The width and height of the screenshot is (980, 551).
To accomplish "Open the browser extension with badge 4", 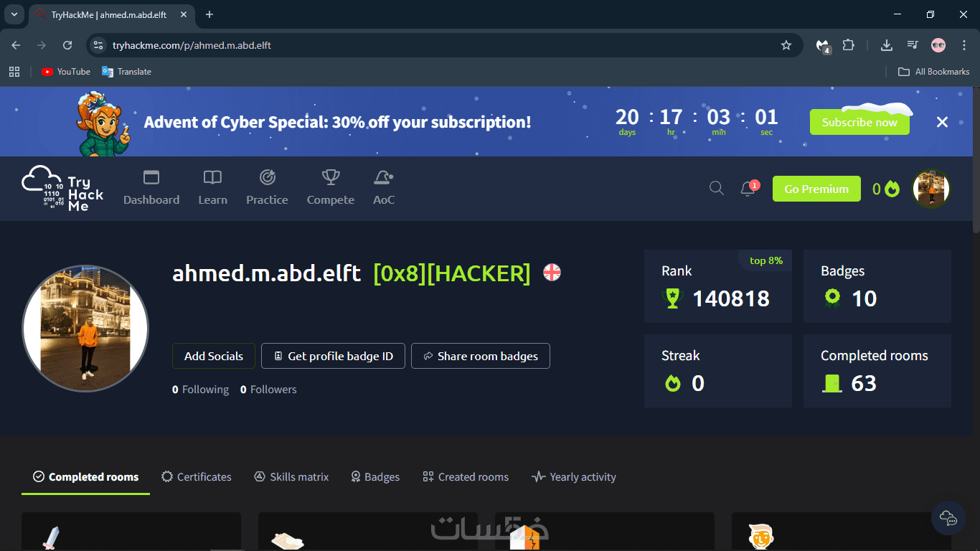I will click(x=823, y=46).
